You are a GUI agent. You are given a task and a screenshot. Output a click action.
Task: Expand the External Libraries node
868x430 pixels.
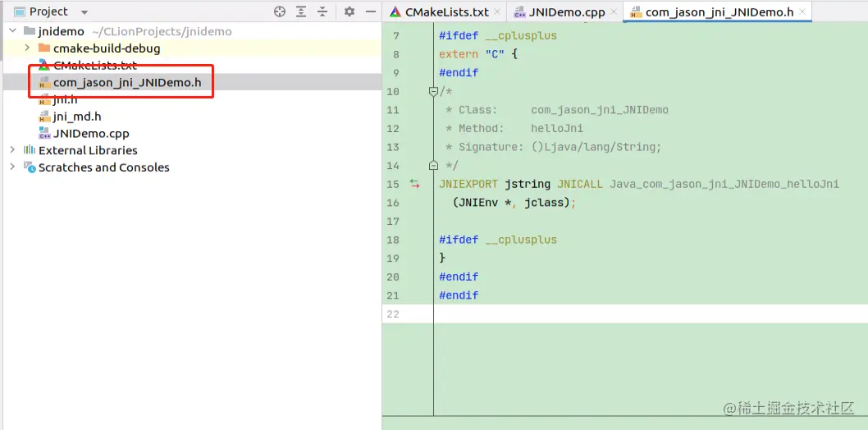coord(13,150)
